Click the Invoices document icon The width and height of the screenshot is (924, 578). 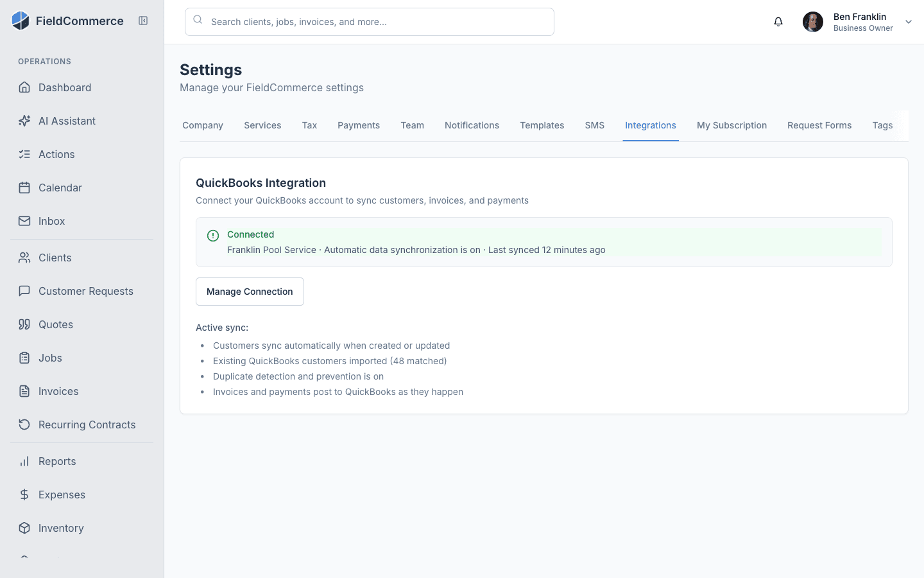click(x=24, y=391)
